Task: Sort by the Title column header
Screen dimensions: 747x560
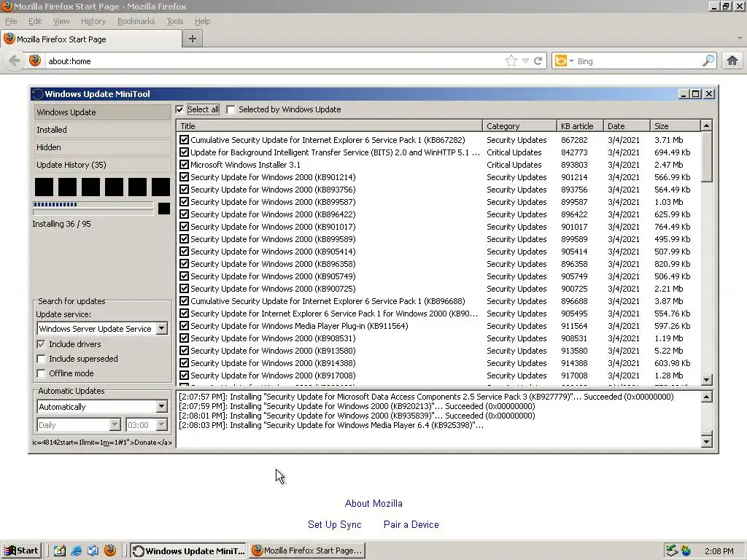Action: 329,125
